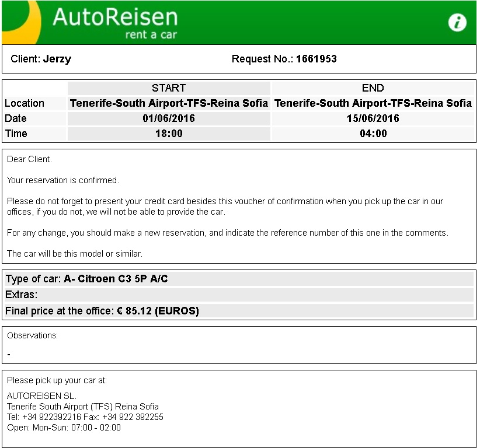Click the Tenerife South Airport (TFS) Reina Sofia address line

pyautogui.click(x=83, y=407)
